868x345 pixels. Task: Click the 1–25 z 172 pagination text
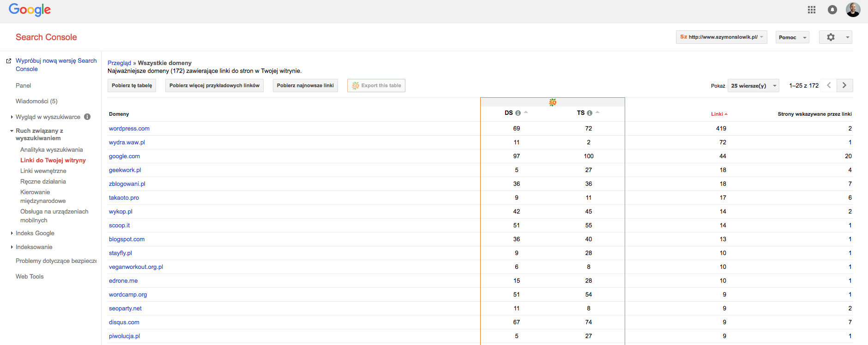(804, 85)
